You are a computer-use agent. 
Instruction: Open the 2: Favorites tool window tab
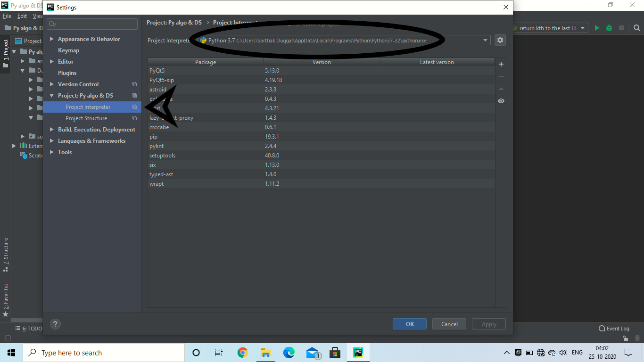(x=5, y=300)
